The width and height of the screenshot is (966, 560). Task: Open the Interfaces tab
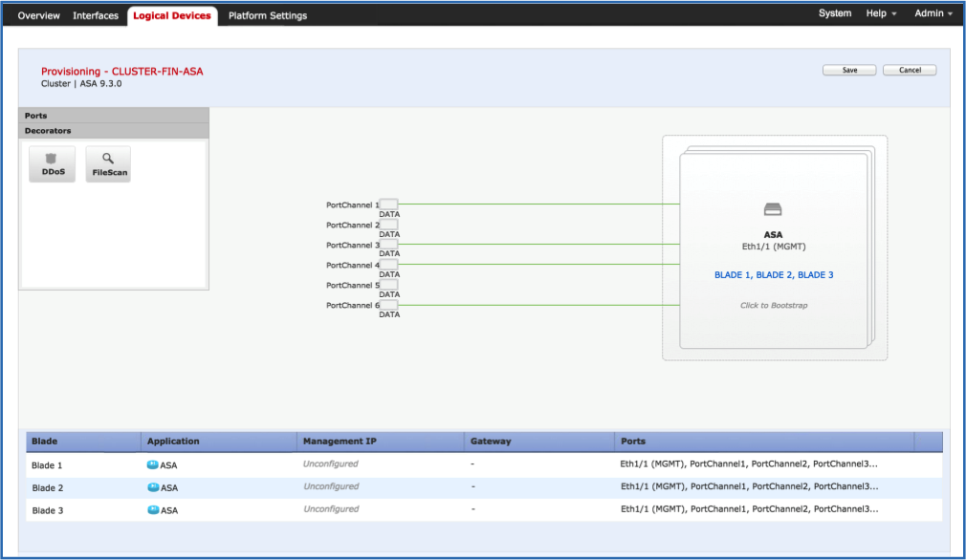[x=96, y=15]
